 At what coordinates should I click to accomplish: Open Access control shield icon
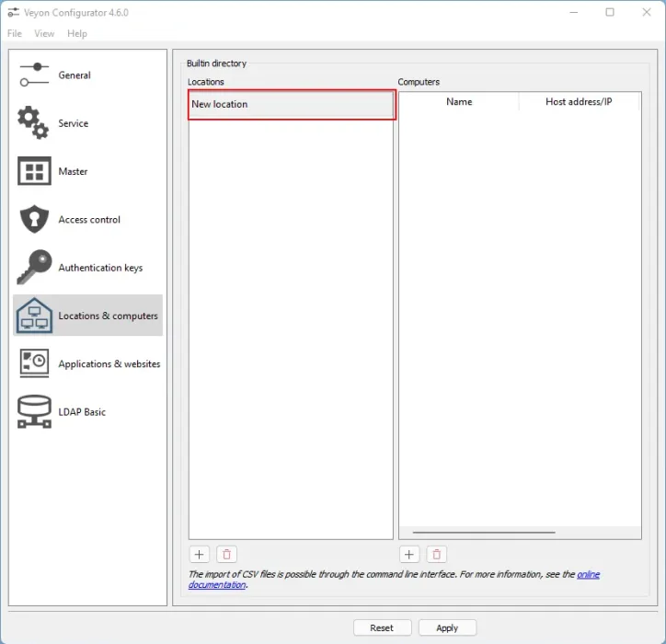(x=34, y=219)
